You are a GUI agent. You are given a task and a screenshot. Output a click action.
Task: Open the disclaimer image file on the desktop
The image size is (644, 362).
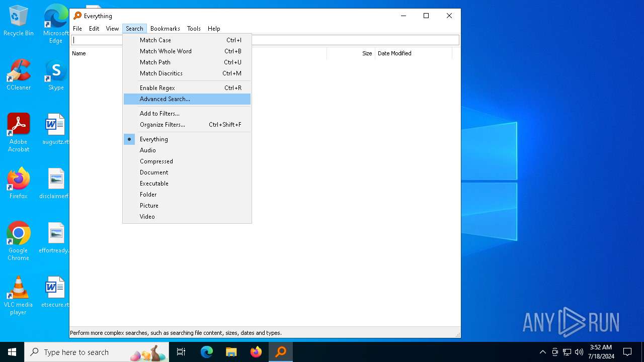click(55, 184)
